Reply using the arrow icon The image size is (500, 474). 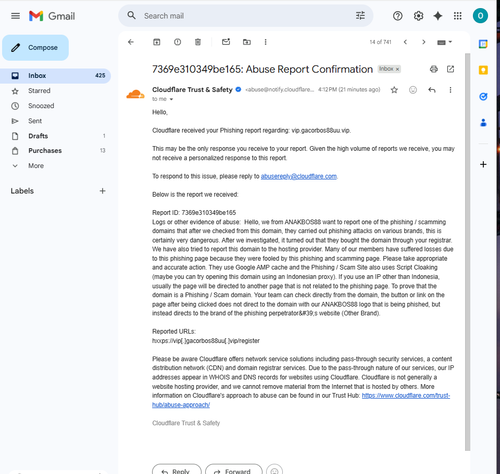432,90
